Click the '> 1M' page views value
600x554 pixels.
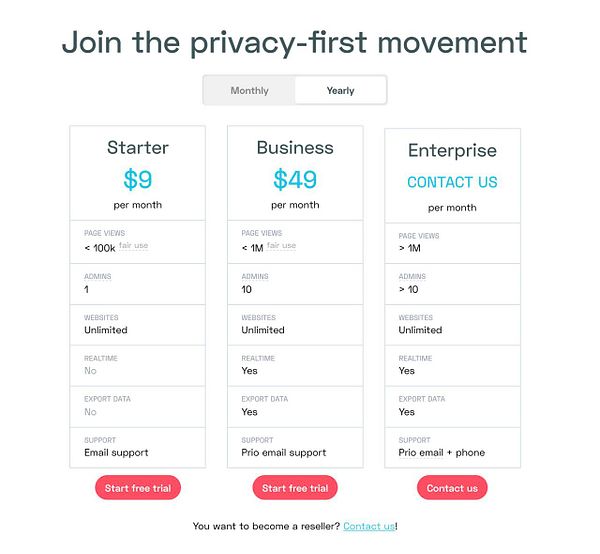[412, 248]
